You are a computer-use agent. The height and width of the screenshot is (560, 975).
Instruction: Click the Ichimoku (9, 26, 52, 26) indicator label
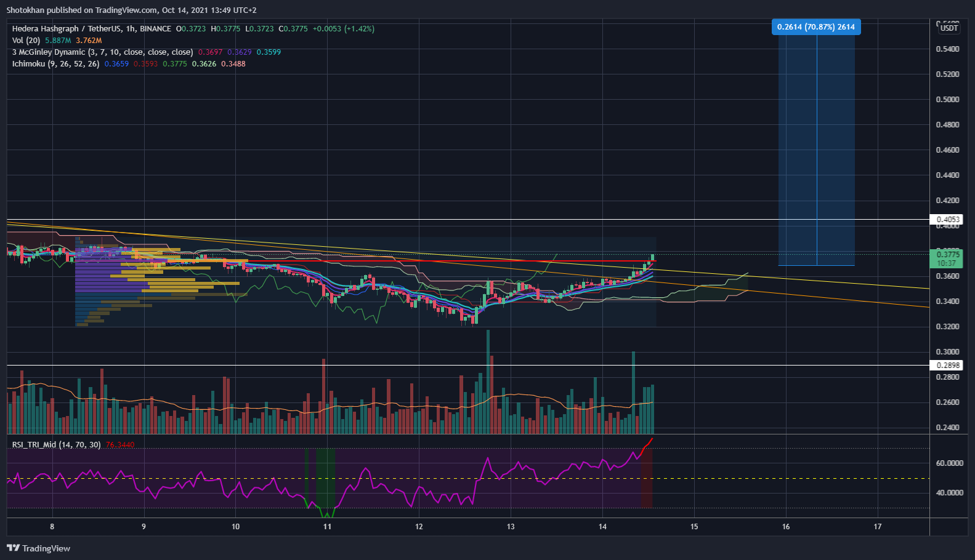click(x=55, y=64)
